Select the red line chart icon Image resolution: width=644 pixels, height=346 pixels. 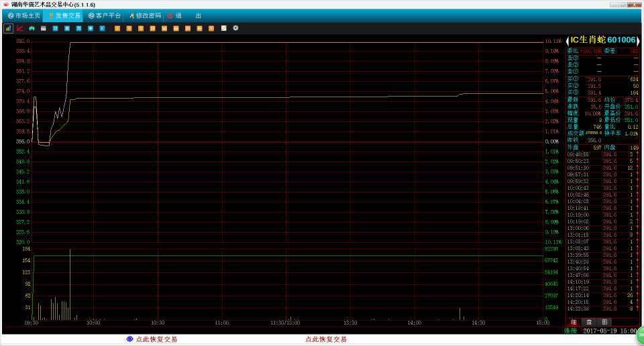20,28
